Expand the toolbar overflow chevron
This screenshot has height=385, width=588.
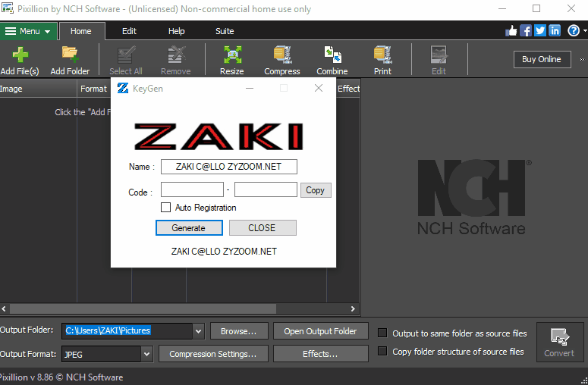(x=582, y=59)
